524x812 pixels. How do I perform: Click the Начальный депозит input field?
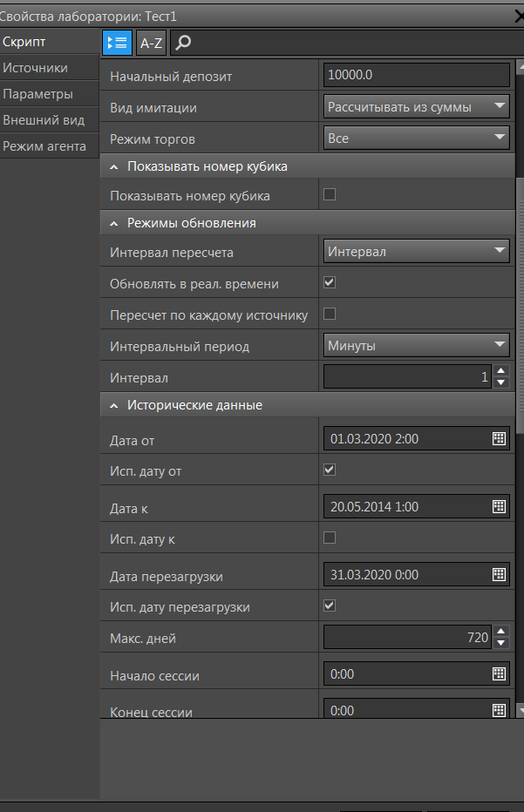416,76
